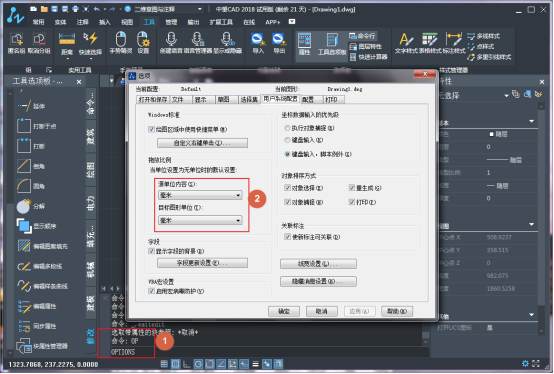Click the Cancel (取消) button in dialog
554x374 pixels.
[322, 311]
